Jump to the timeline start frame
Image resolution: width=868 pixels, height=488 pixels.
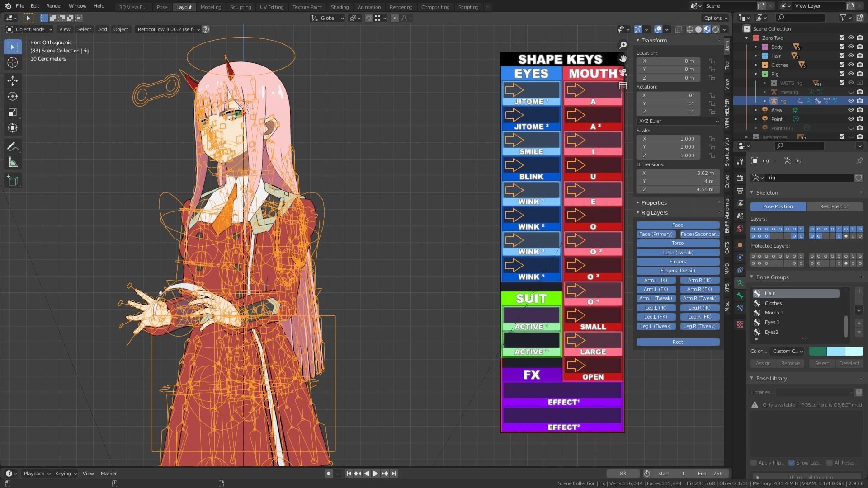click(x=349, y=474)
